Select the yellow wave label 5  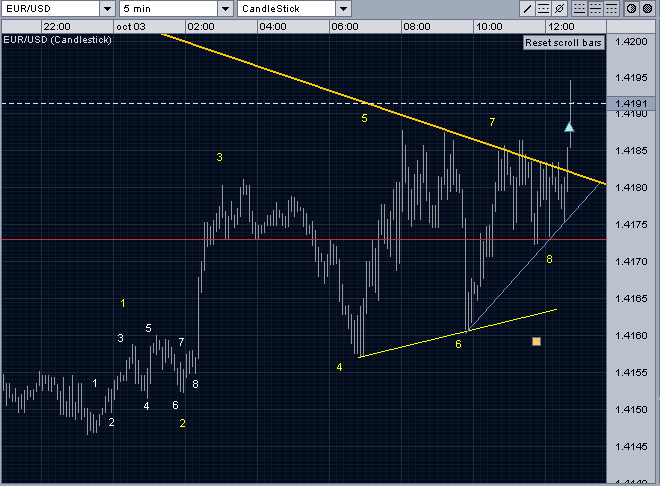point(365,118)
